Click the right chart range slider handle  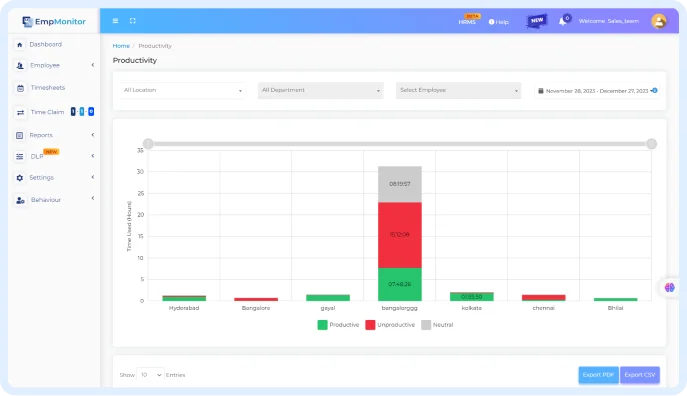click(652, 144)
